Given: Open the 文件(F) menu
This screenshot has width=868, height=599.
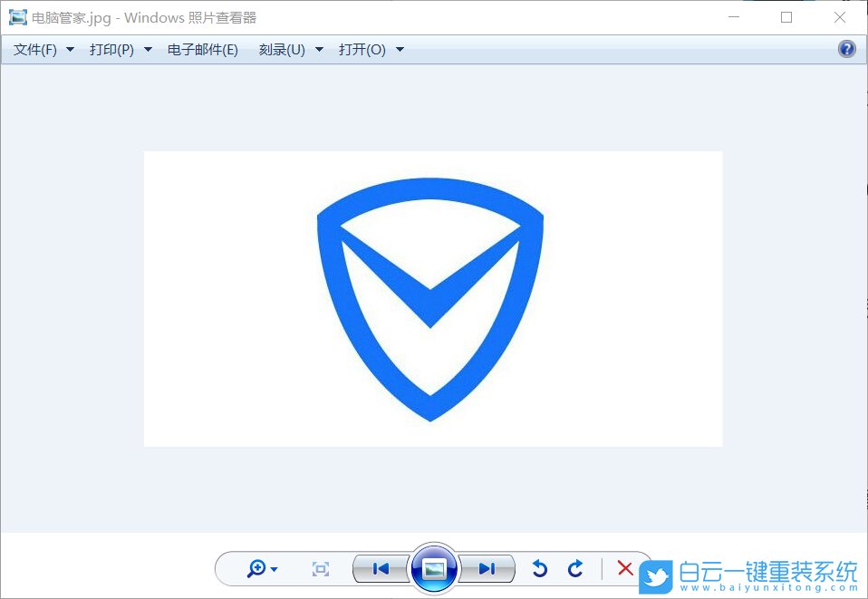Looking at the screenshot, I should coord(36,50).
